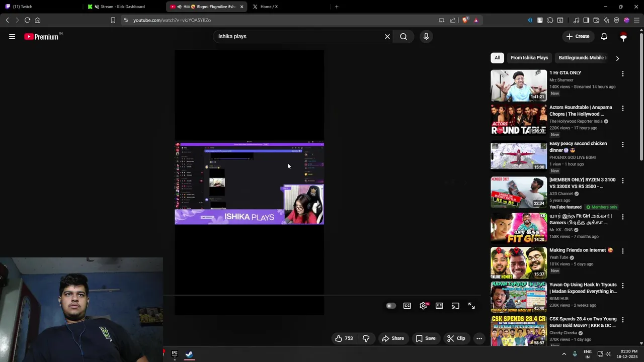Open Brave Shields lion icon
The width and height of the screenshot is (644, 362).
465,20
